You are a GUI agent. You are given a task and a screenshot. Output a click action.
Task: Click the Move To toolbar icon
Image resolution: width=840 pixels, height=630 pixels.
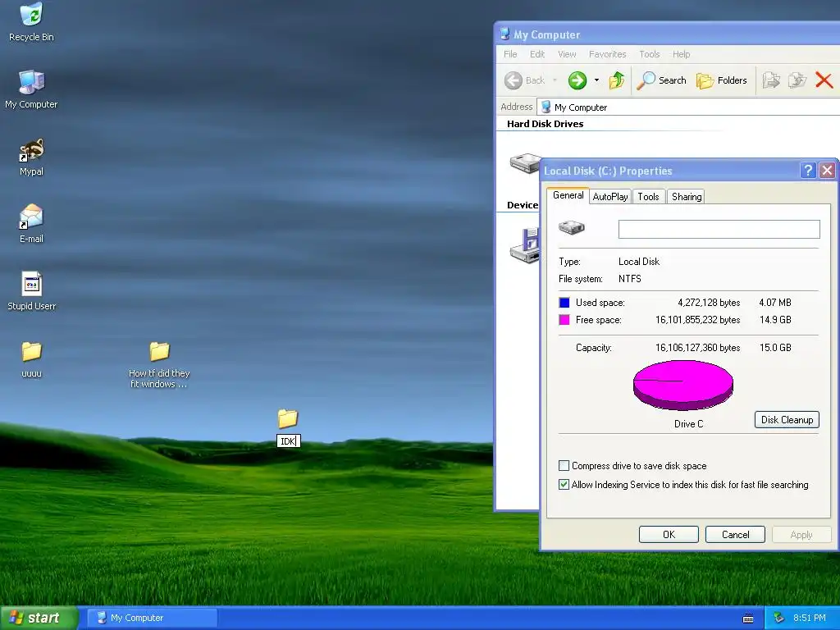(x=771, y=80)
